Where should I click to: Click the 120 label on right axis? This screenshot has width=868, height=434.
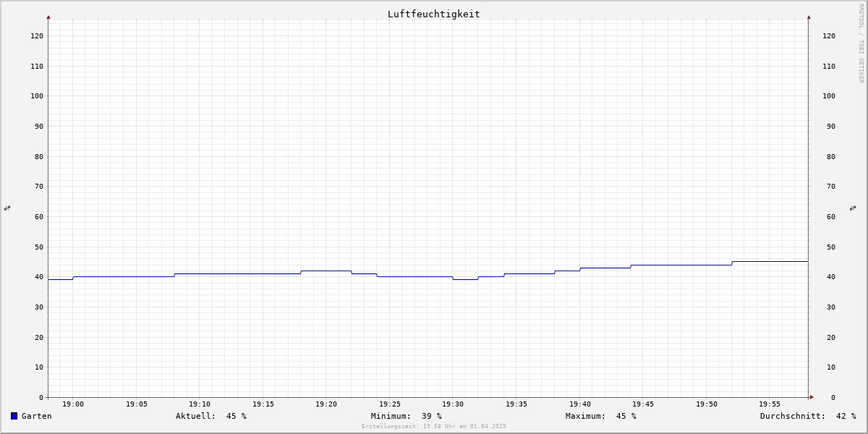click(x=829, y=35)
